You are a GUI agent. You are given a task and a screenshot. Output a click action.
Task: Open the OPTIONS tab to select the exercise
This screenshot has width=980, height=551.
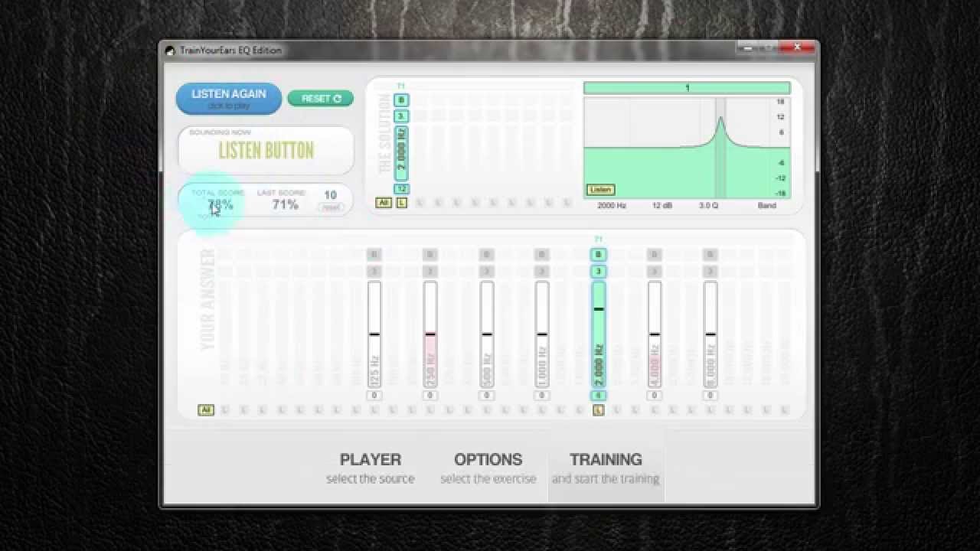click(488, 468)
